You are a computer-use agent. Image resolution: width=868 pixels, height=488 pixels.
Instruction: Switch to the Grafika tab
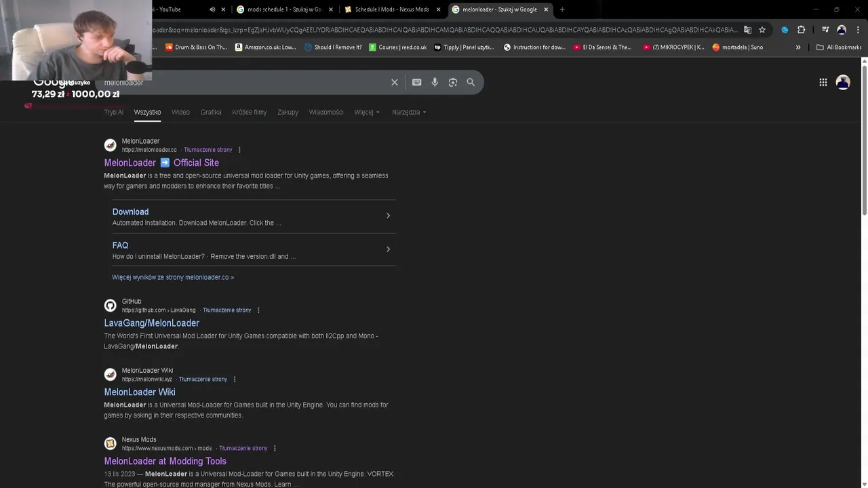tap(211, 112)
